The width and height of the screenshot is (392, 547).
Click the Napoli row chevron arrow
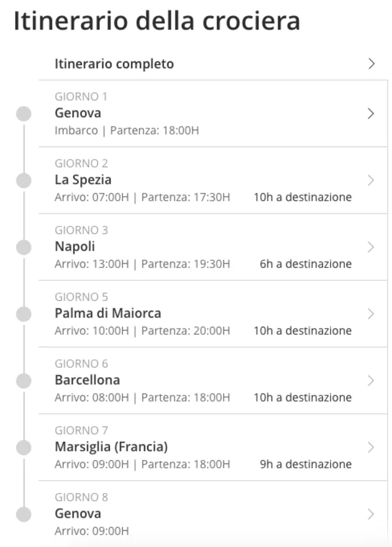(x=371, y=247)
